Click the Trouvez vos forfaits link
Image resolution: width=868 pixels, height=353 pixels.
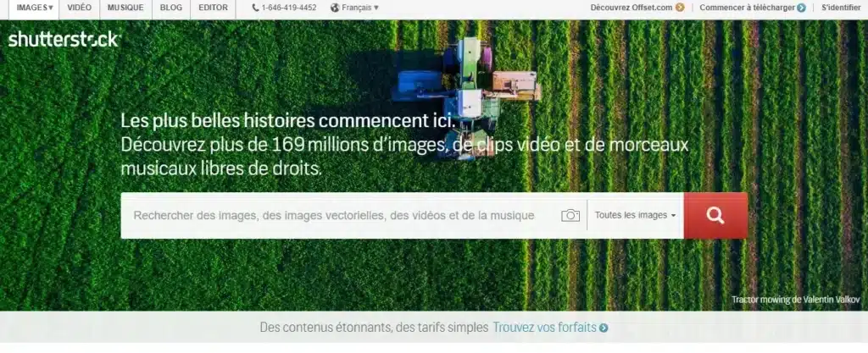pyautogui.click(x=545, y=328)
